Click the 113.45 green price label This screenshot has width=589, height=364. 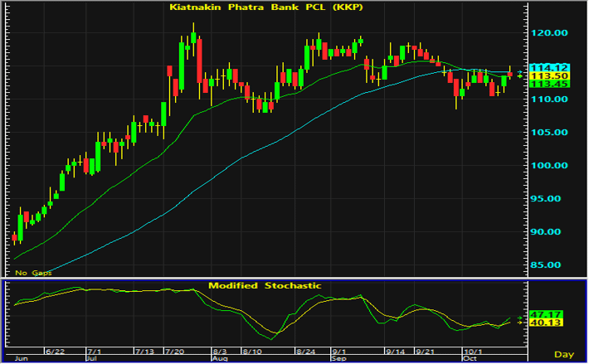(x=549, y=84)
